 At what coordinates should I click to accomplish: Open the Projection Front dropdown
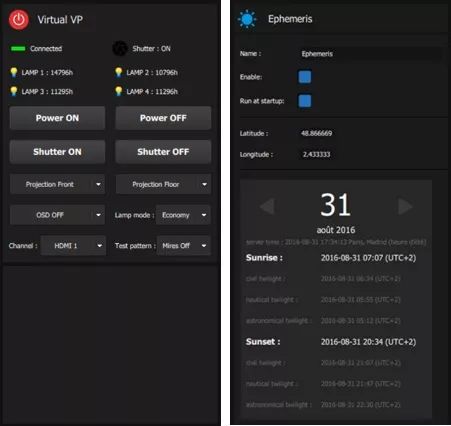pos(57,184)
